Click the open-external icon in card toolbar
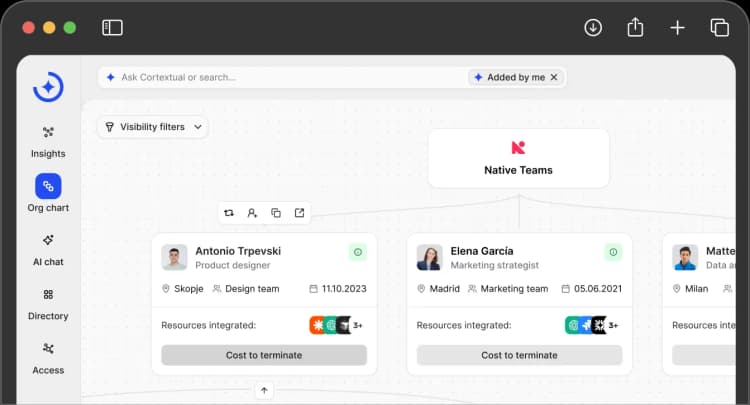This screenshot has width=750, height=405. (299, 213)
